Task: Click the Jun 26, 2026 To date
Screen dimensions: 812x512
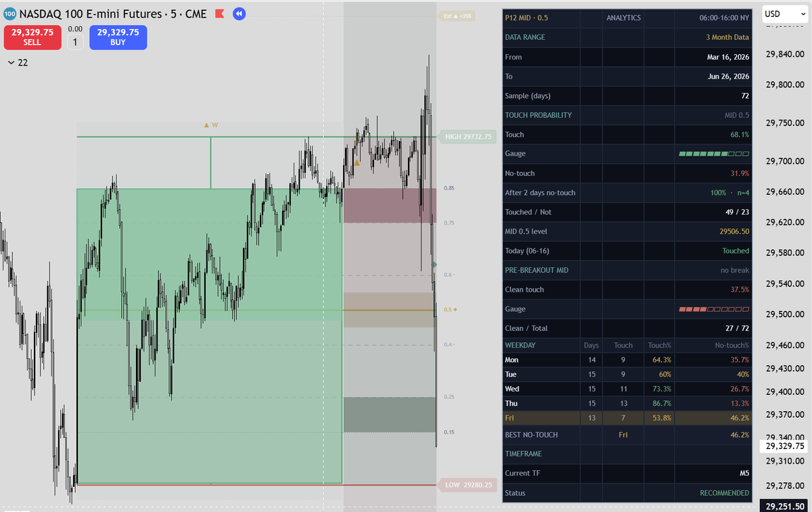Action: click(x=728, y=77)
